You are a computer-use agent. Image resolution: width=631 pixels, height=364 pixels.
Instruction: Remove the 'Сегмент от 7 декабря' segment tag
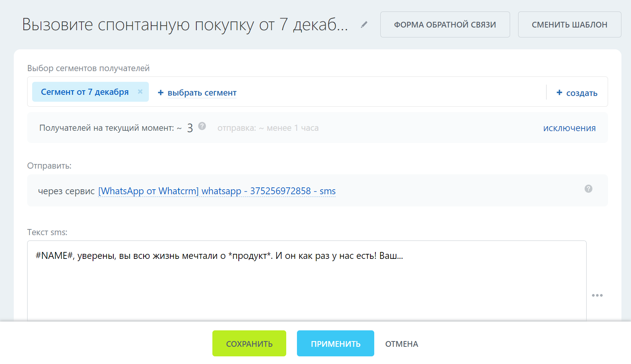coord(140,91)
